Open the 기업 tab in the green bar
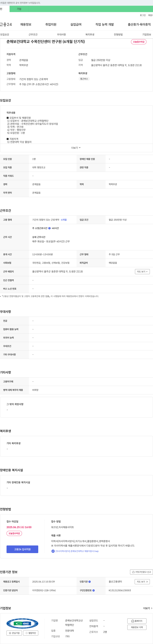 click(19, 9)
